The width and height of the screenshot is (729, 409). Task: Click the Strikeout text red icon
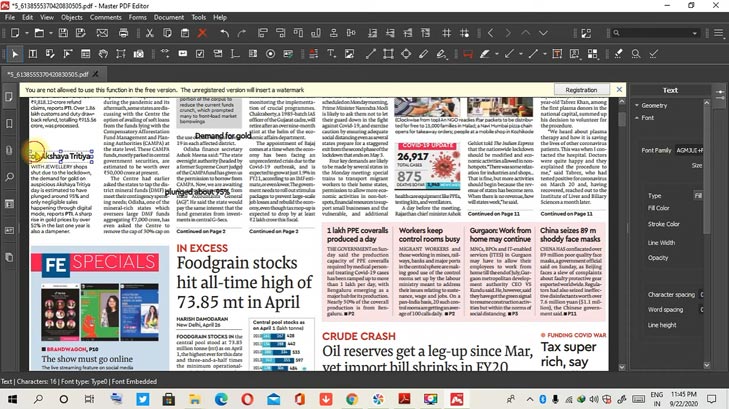(x=468, y=54)
